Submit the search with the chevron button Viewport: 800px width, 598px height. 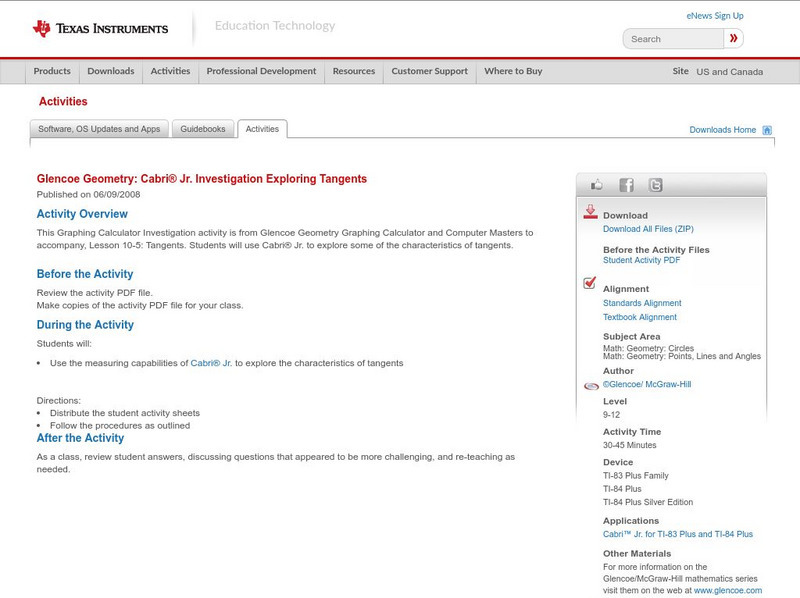coord(733,38)
